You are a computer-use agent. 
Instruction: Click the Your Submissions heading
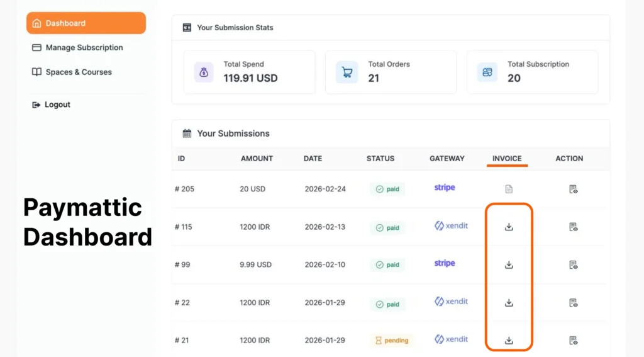[233, 133]
